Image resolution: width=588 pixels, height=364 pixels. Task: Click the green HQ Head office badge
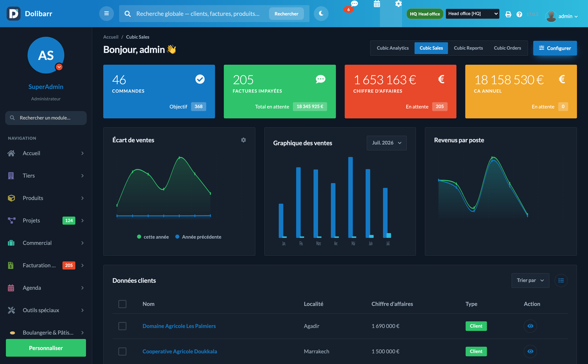coord(425,14)
